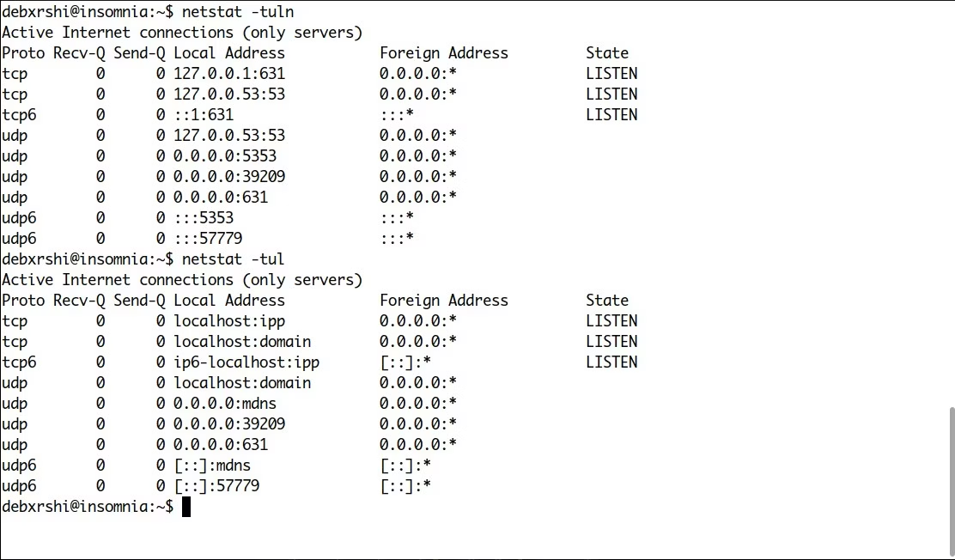Click the :::57779 udp6 address
This screenshot has height=560, width=955.
coord(208,238)
